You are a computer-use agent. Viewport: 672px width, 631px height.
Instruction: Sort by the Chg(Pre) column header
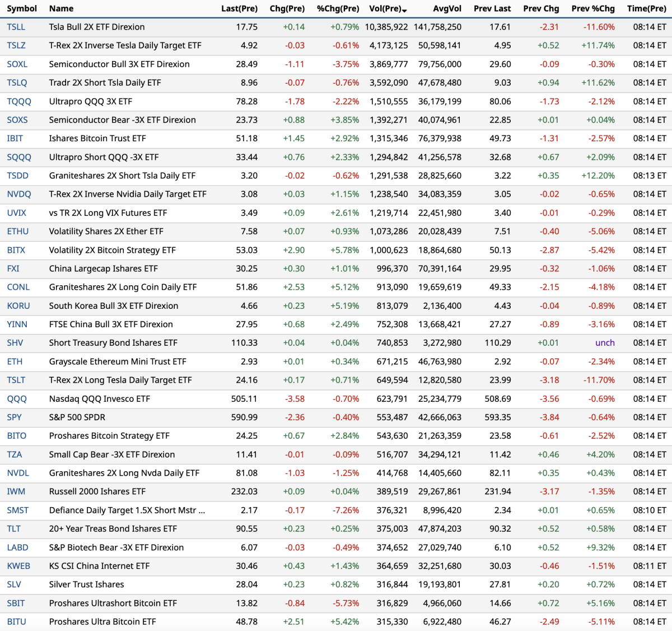coord(287,8)
